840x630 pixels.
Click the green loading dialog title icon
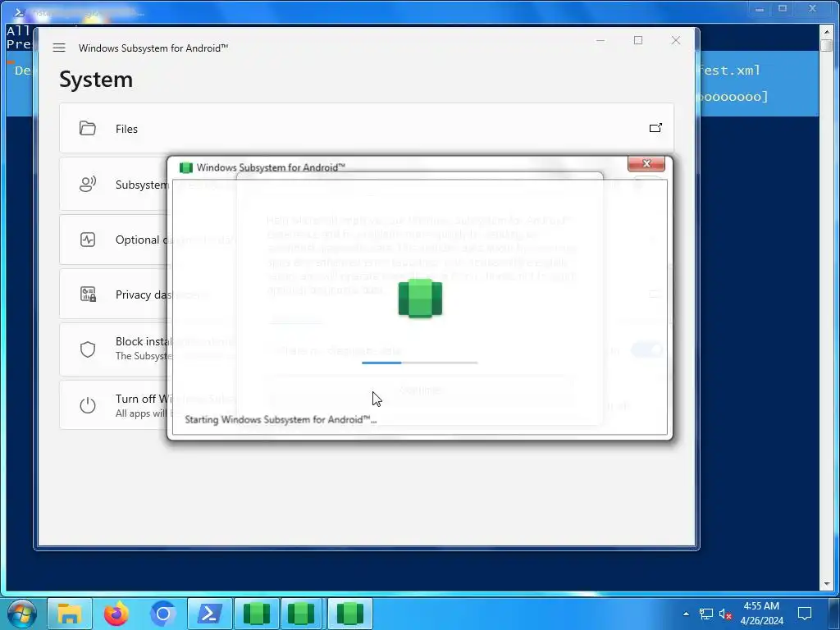[186, 167]
